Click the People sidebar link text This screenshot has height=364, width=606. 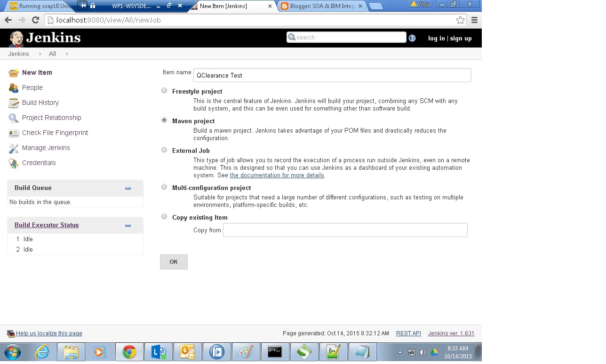pos(32,88)
